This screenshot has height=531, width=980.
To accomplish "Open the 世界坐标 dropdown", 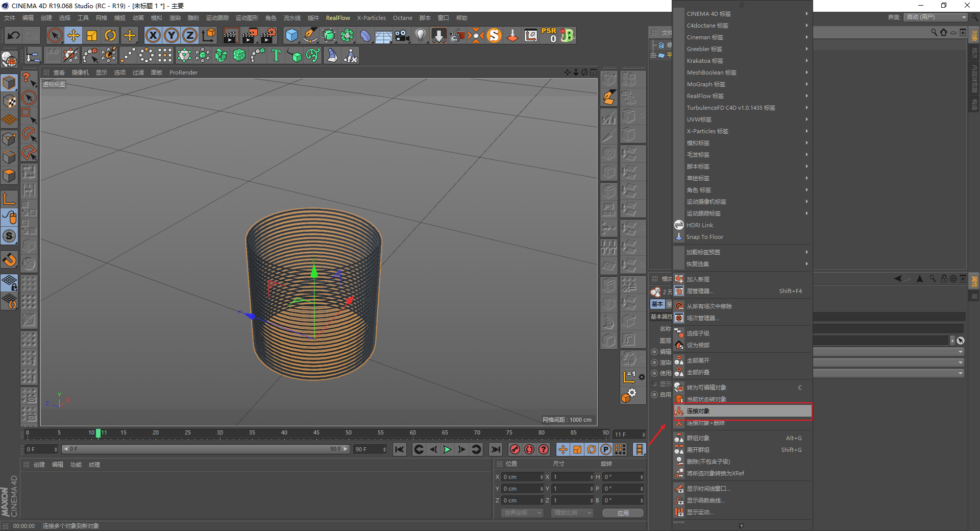I will pos(522,513).
